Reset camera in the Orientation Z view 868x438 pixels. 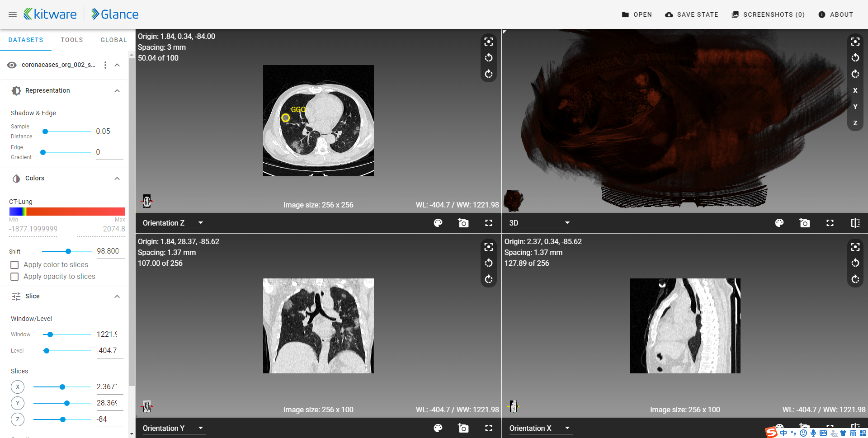coord(489,42)
